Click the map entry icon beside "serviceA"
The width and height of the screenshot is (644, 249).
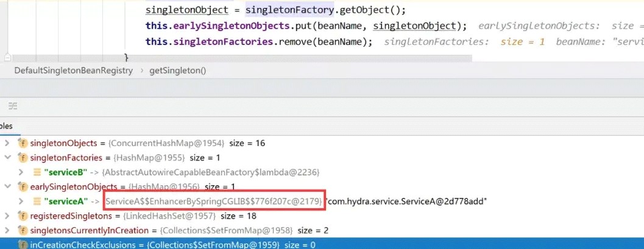[36, 202]
